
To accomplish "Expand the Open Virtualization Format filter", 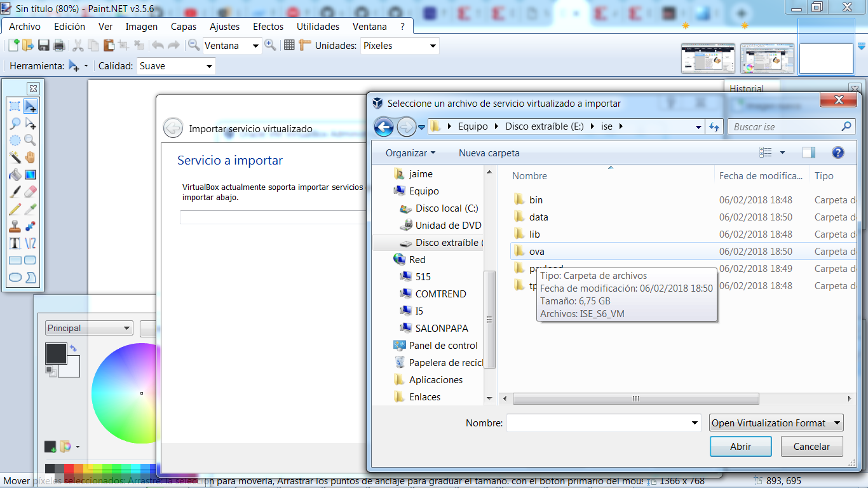I will (x=776, y=423).
